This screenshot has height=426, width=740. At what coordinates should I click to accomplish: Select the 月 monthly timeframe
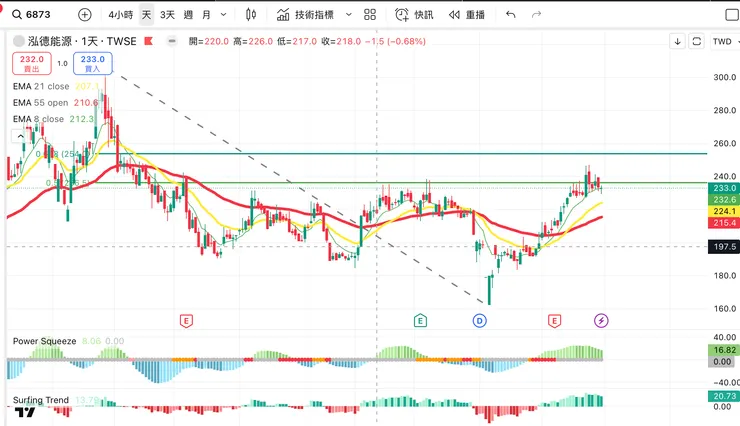tap(206, 15)
